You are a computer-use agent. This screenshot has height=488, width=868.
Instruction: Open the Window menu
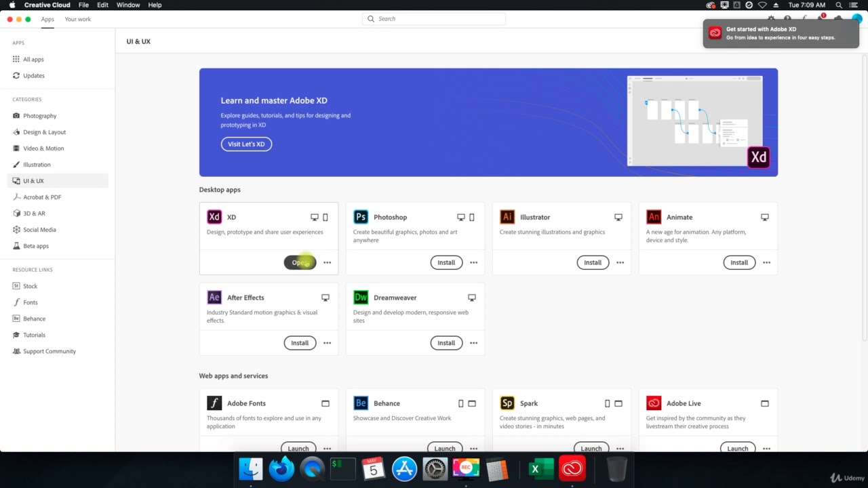point(128,5)
